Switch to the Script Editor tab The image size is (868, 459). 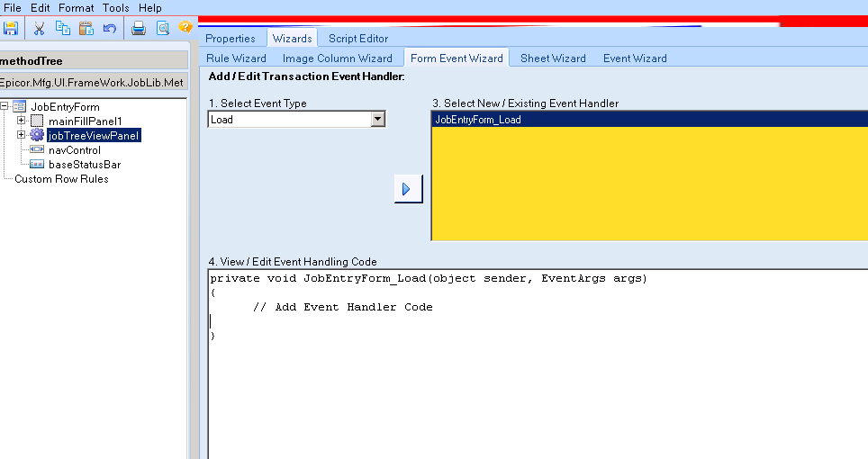[x=358, y=38]
